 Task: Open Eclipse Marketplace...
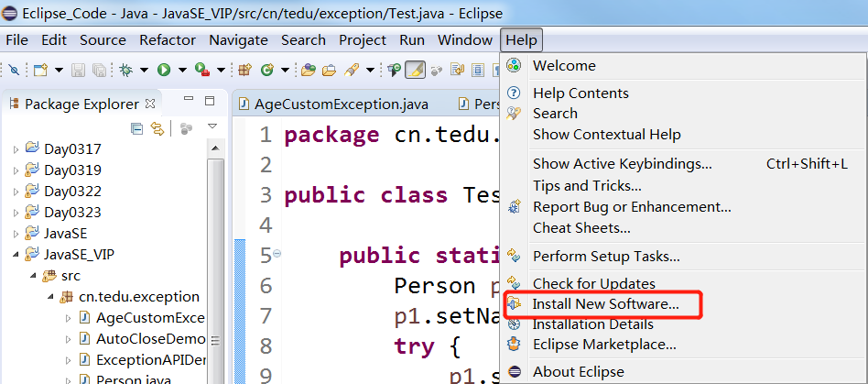click(684, 345)
